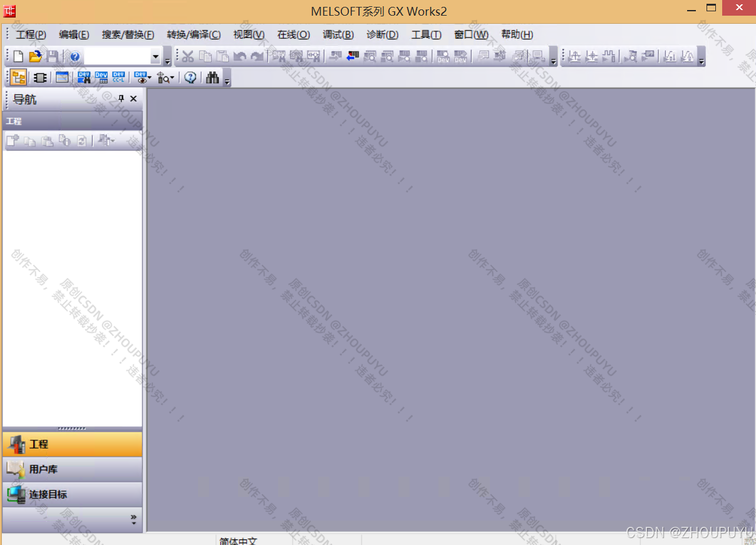The image size is (756, 545).
Task: Click the blue-red arrow monitor icon
Action: click(353, 56)
